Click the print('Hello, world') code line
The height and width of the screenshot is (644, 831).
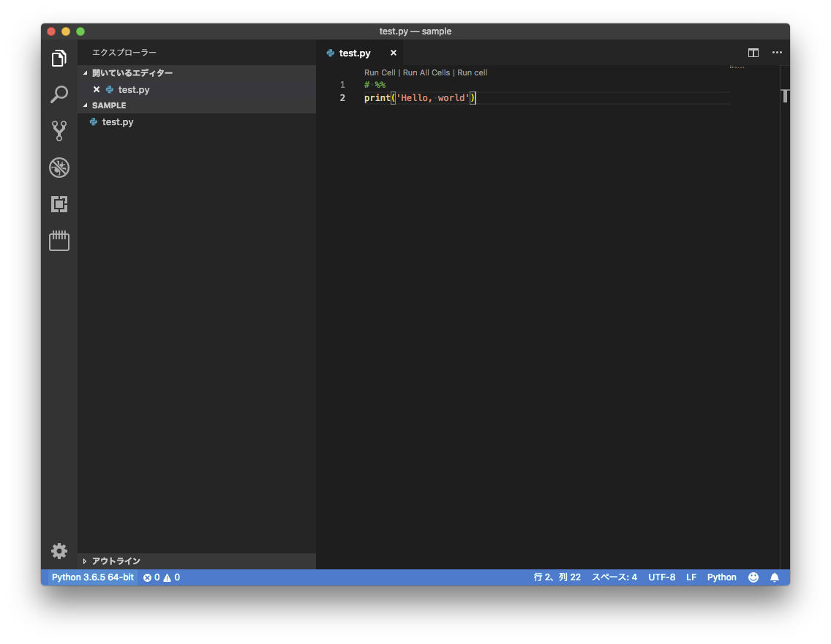tap(421, 98)
